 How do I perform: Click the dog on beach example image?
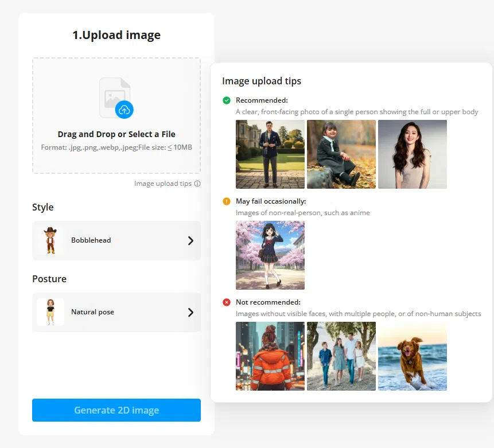413,356
